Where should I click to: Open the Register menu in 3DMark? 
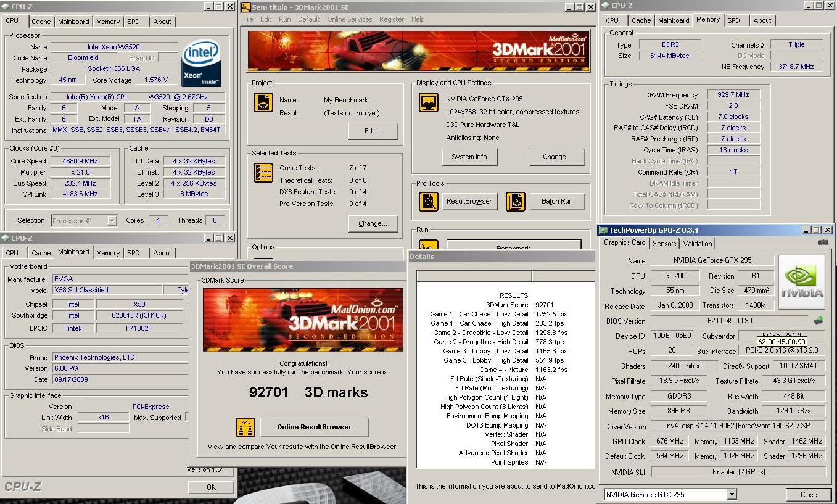[x=392, y=19]
